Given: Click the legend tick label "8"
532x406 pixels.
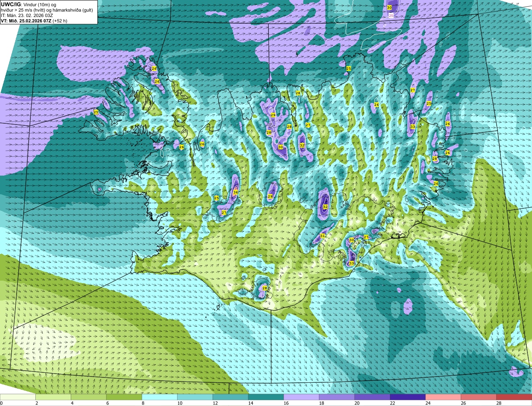Looking at the screenshot, I should (x=143, y=403).
